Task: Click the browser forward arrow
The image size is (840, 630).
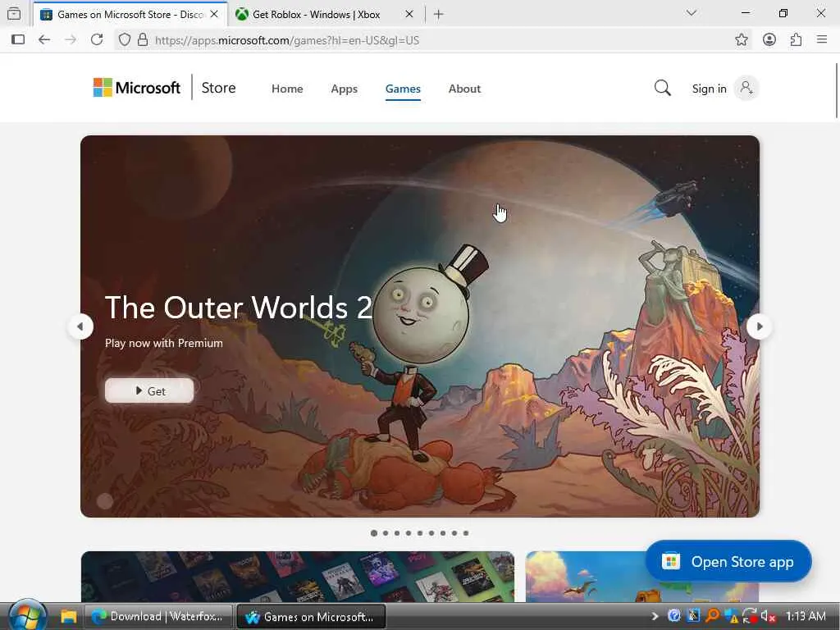Action: (x=71, y=39)
